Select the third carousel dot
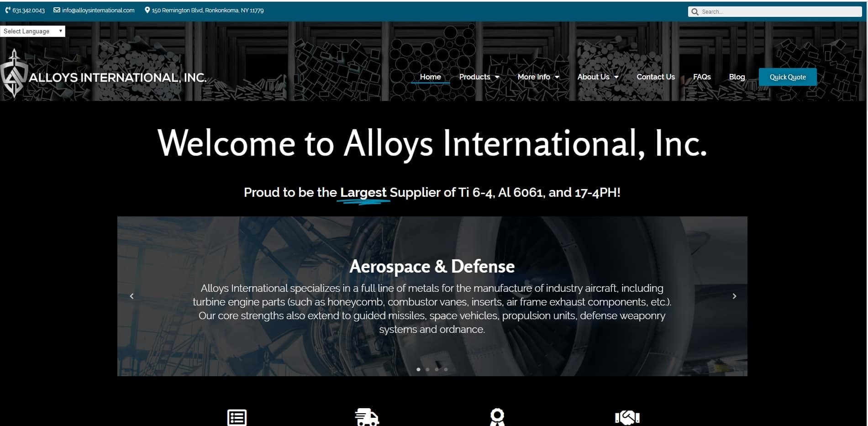 [x=437, y=369]
